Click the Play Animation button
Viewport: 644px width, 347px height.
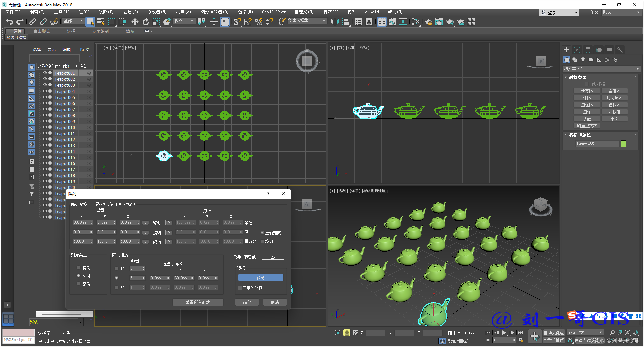[504, 333]
